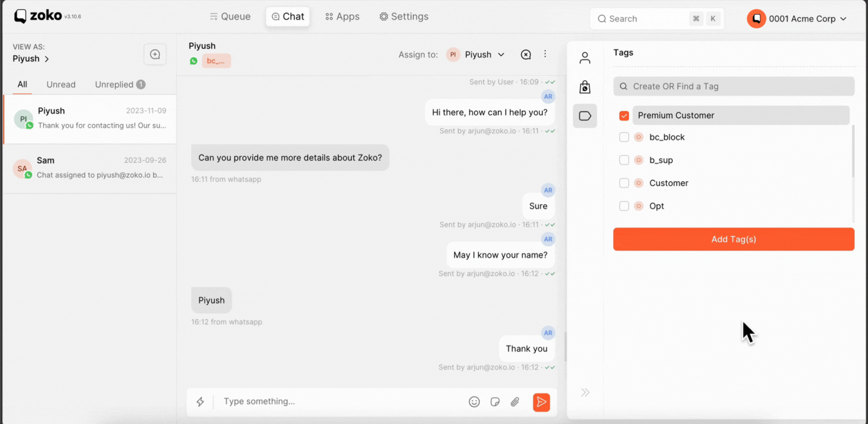Click the Opt color dot
Viewport: 868px width, 424px height.
[639, 206]
